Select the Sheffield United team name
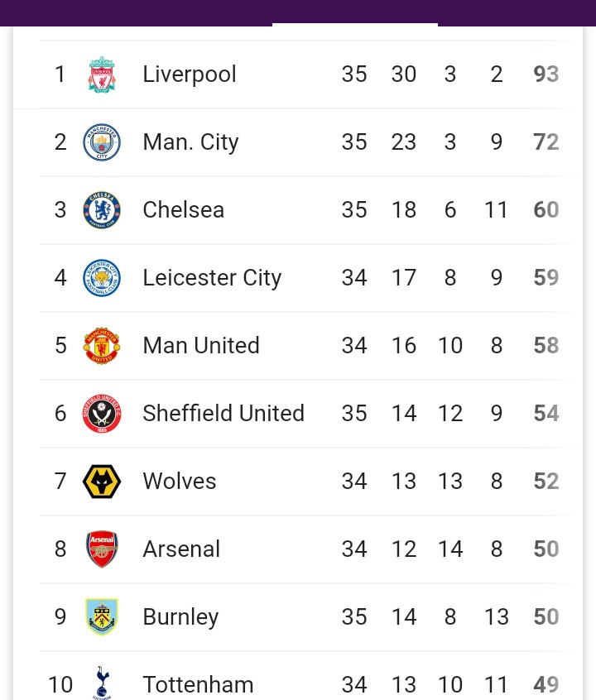This screenshot has width=596, height=700. 223,414
